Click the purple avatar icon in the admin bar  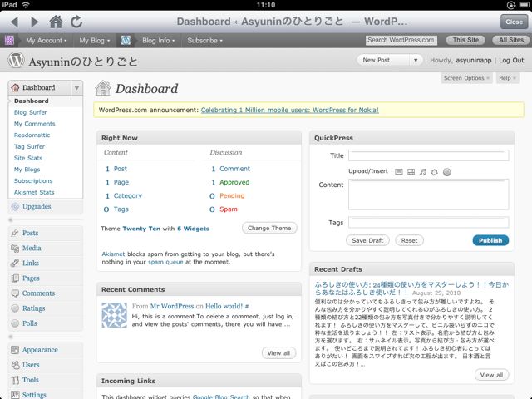pos(9,41)
